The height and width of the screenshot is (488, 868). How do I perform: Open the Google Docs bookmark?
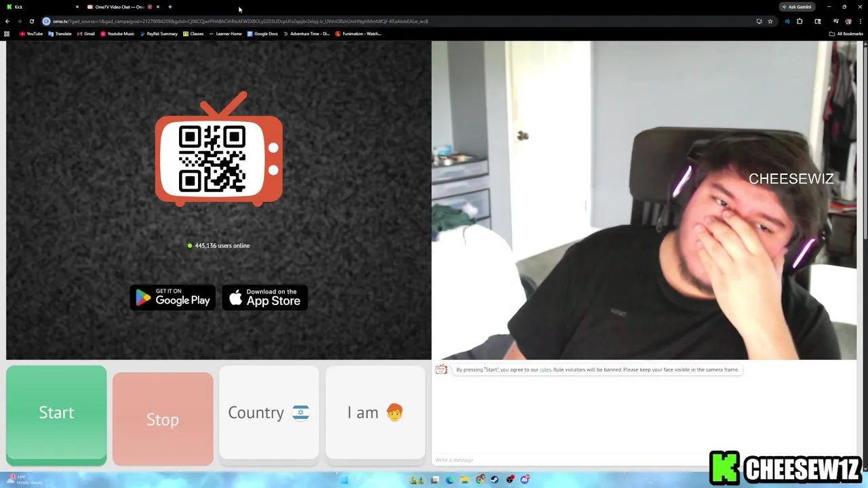(262, 33)
